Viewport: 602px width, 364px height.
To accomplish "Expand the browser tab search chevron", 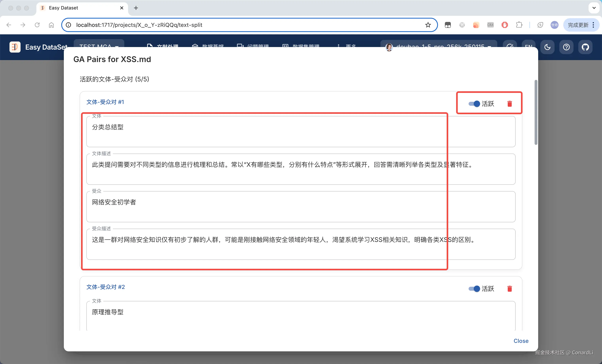I will pos(594,8).
